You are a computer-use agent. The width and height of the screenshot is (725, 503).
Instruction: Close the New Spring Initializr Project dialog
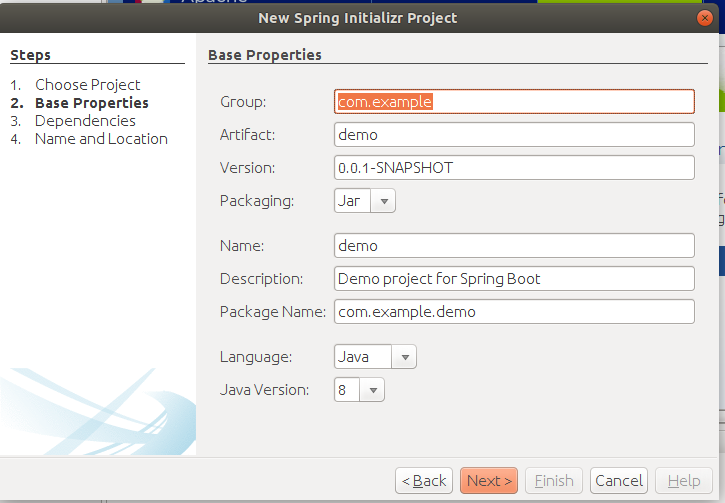click(x=705, y=18)
